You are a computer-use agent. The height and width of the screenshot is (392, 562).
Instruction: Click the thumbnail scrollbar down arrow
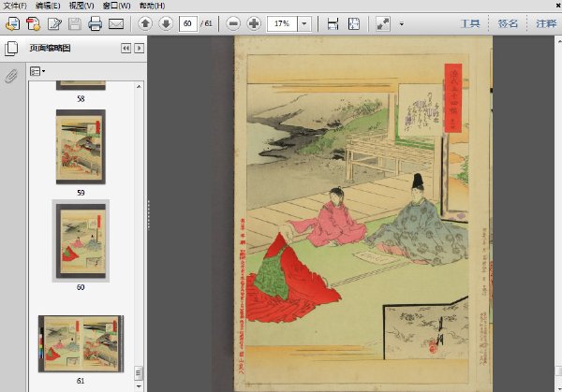pyautogui.click(x=139, y=386)
